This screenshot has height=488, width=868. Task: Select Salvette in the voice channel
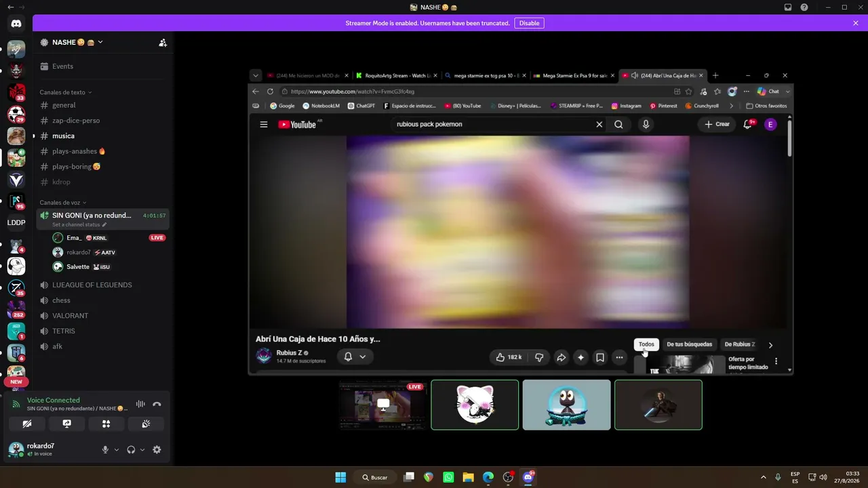tap(108, 266)
